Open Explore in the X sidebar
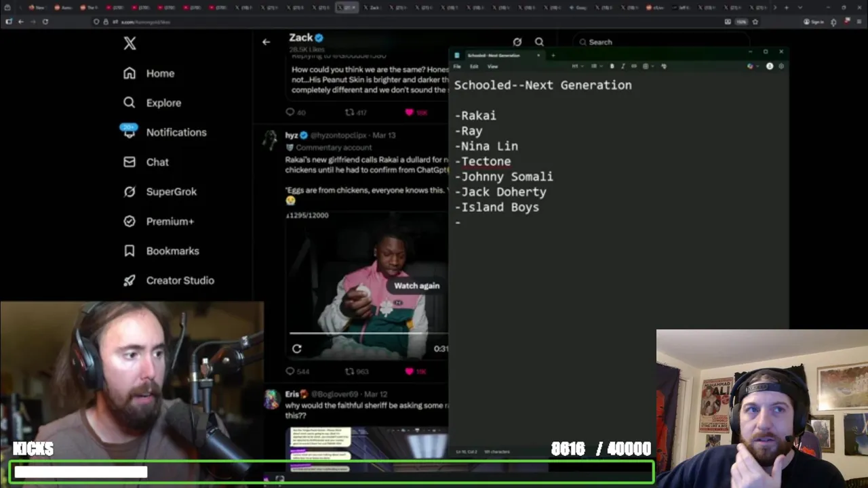868x488 pixels. (x=153, y=103)
